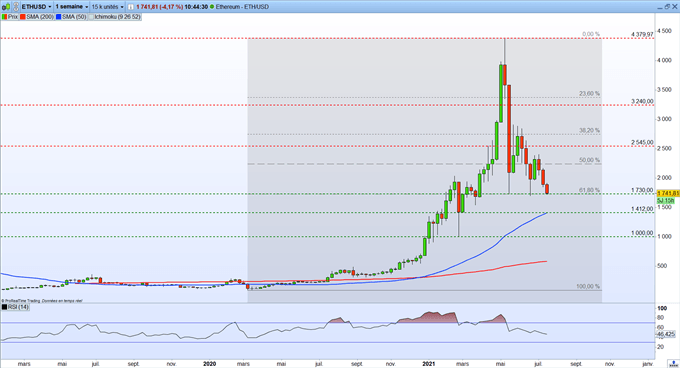The width and height of the screenshot is (680, 368).
Task: Click the yellow current price tag 1 741,81
Action: (x=668, y=193)
